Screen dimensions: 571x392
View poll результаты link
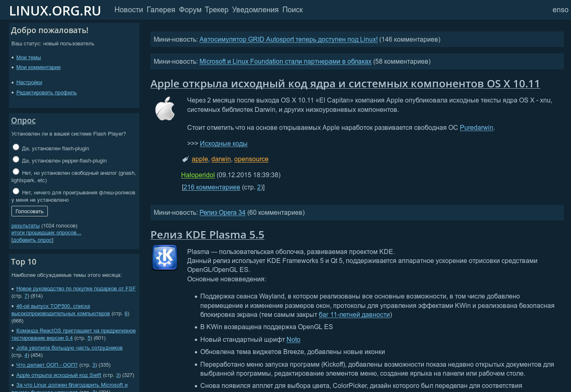(x=25, y=226)
